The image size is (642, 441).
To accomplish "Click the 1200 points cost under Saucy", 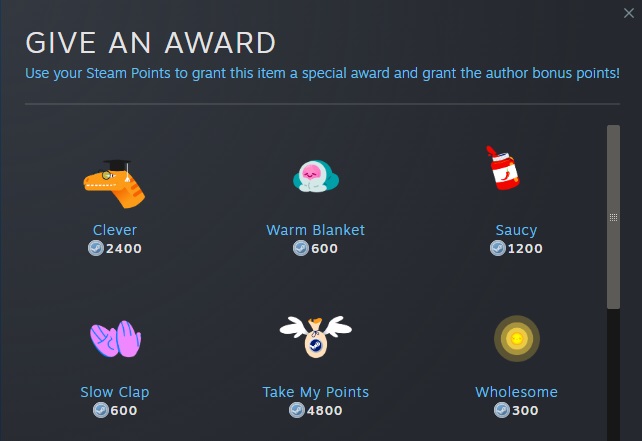I will 526,248.
